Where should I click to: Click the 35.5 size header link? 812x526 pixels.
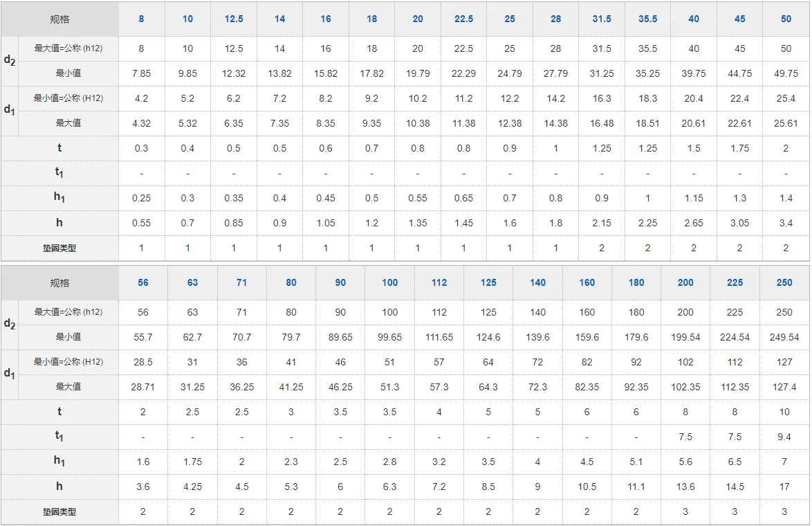pos(648,19)
